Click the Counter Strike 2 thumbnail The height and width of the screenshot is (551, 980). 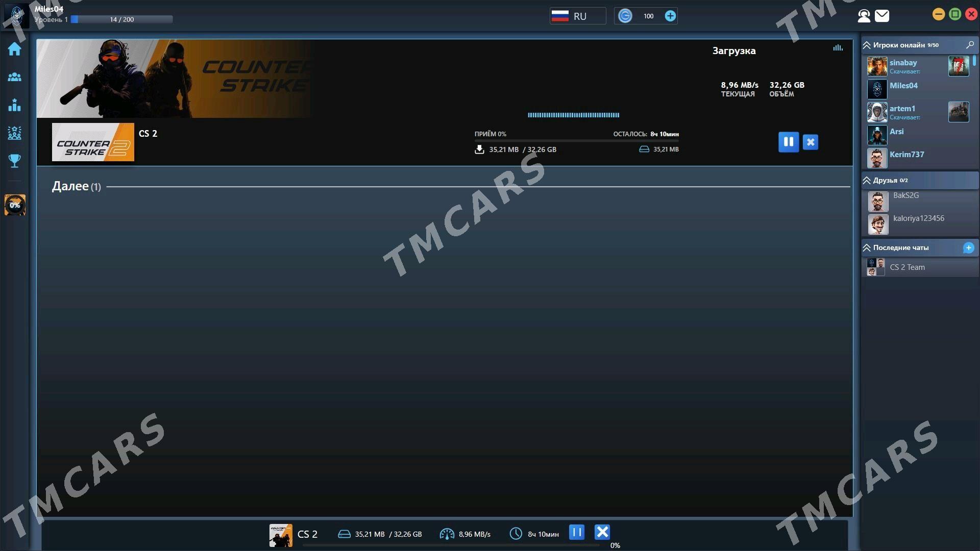tap(93, 142)
